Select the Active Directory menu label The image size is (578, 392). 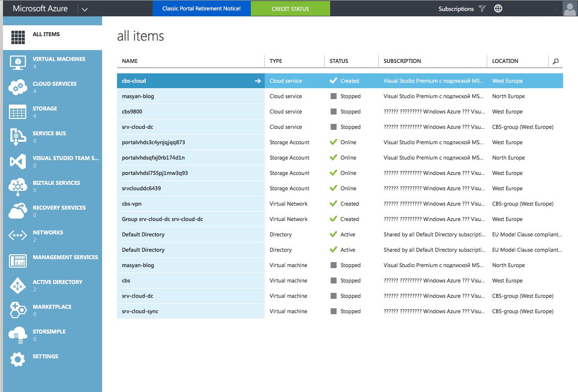[x=58, y=282]
